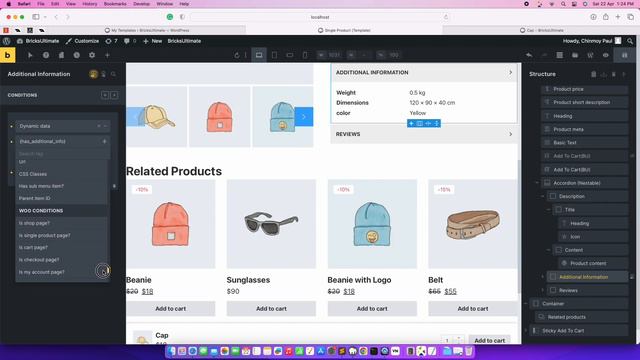This screenshot has width=640, height=360.
Task: Select the mobile landscape breakpoint icon
Action: pos(289,55)
